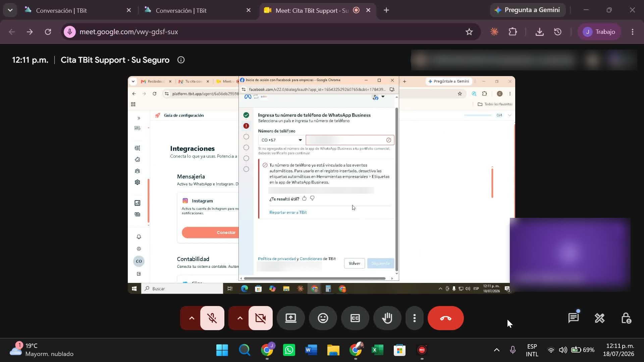Open Wi-Fi network settings in system tray
Image resolution: width=644 pixels, height=362 pixels.
551,350
